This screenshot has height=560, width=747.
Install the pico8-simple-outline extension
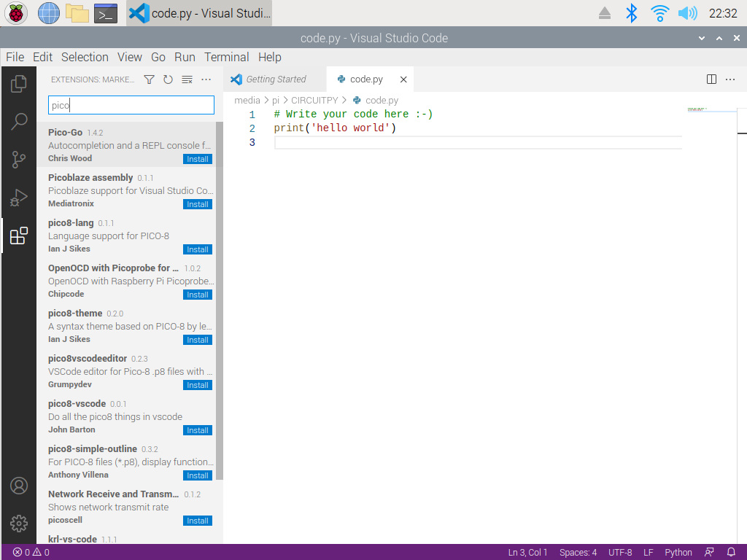[x=198, y=475]
